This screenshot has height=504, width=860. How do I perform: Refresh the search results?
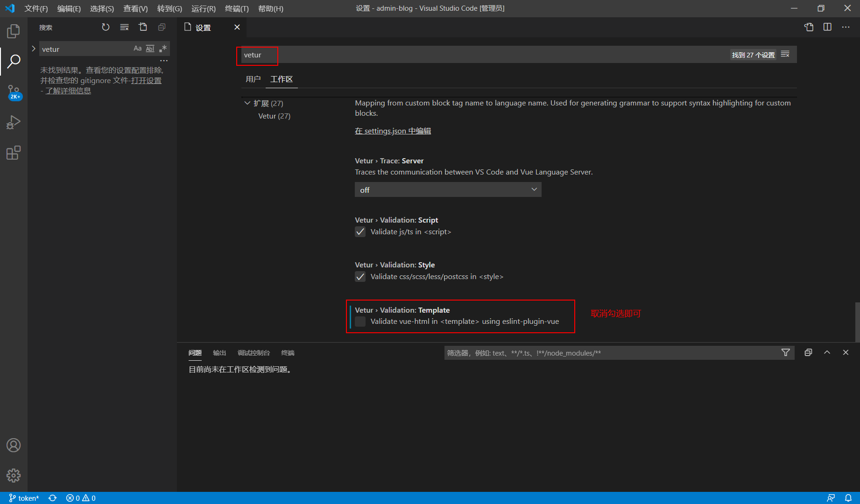click(x=106, y=27)
